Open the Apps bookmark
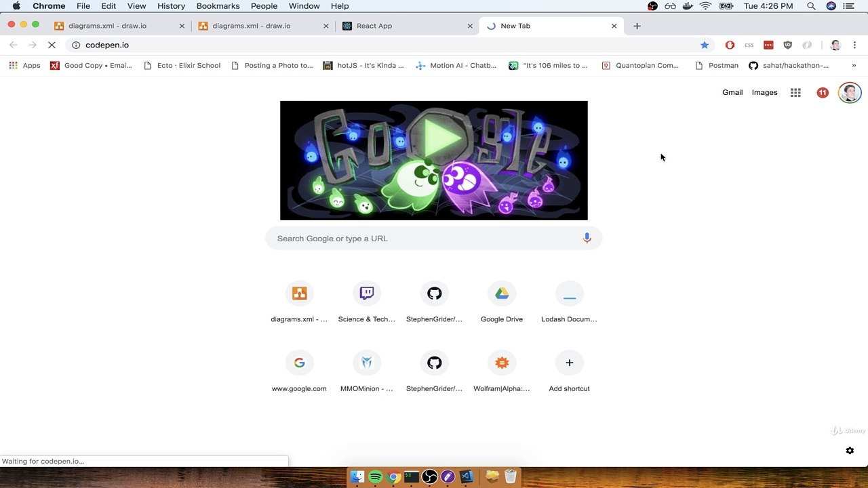The image size is (868, 488). pos(24,66)
